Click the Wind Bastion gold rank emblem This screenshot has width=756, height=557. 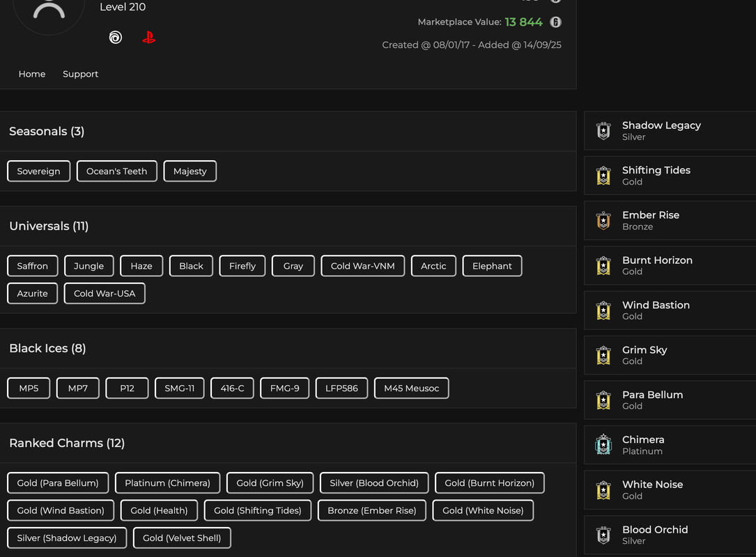(603, 311)
